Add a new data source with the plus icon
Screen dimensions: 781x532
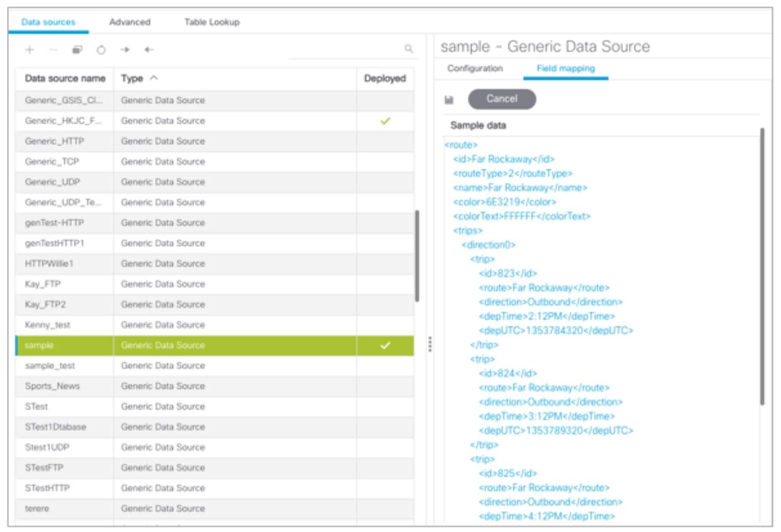point(29,50)
